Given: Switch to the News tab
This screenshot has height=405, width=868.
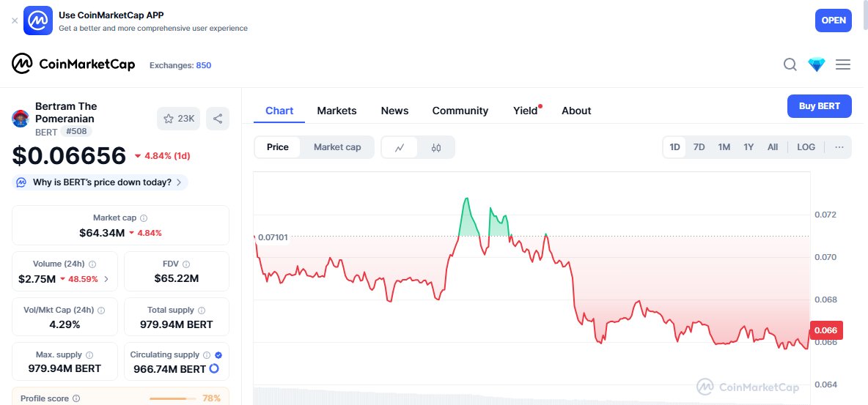Looking at the screenshot, I should point(394,111).
